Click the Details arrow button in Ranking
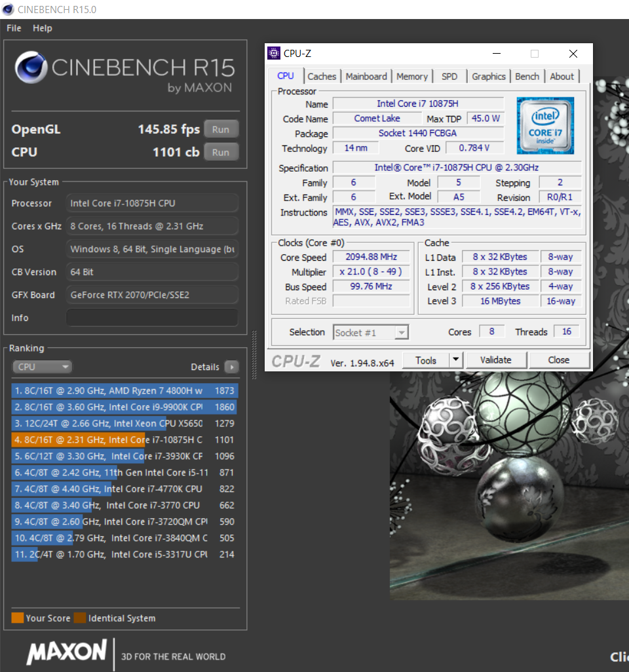Image resolution: width=629 pixels, height=672 pixels. click(x=231, y=367)
